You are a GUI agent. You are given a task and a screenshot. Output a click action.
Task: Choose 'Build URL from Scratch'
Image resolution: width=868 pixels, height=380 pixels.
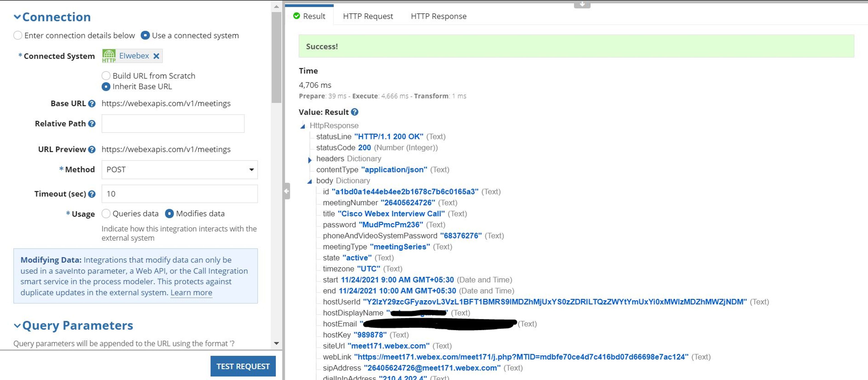pos(106,76)
